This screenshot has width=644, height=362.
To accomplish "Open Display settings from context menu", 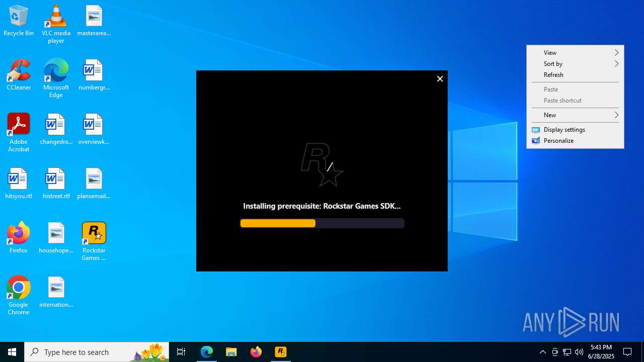I will click(575, 130).
